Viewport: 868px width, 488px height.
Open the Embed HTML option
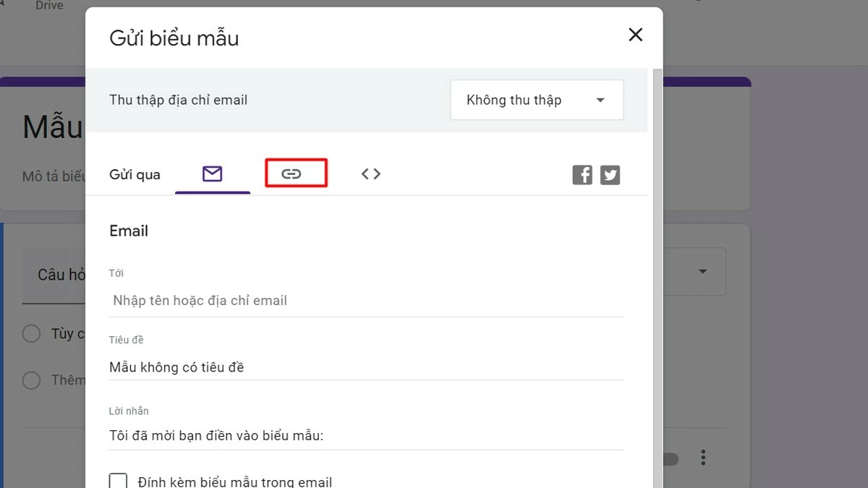[x=370, y=174]
